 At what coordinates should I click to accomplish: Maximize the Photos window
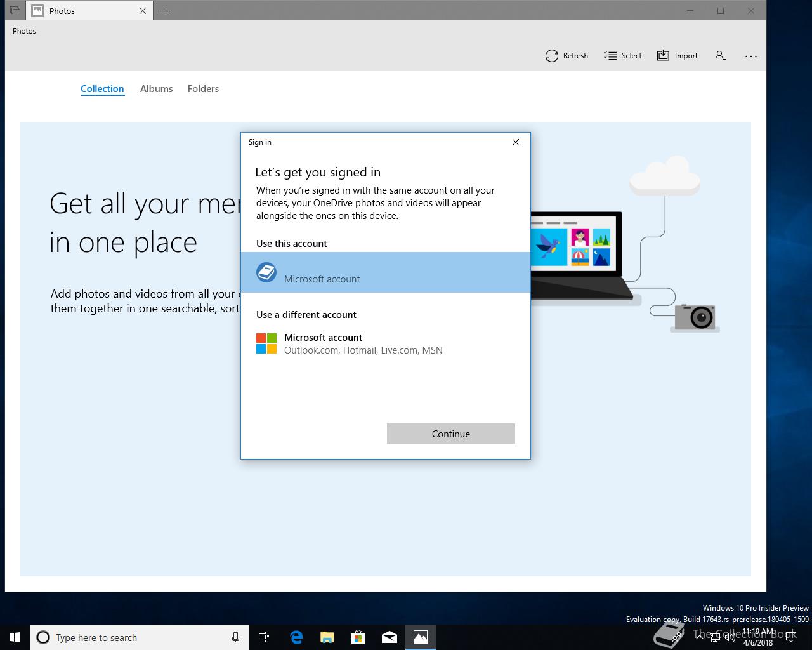(x=721, y=11)
